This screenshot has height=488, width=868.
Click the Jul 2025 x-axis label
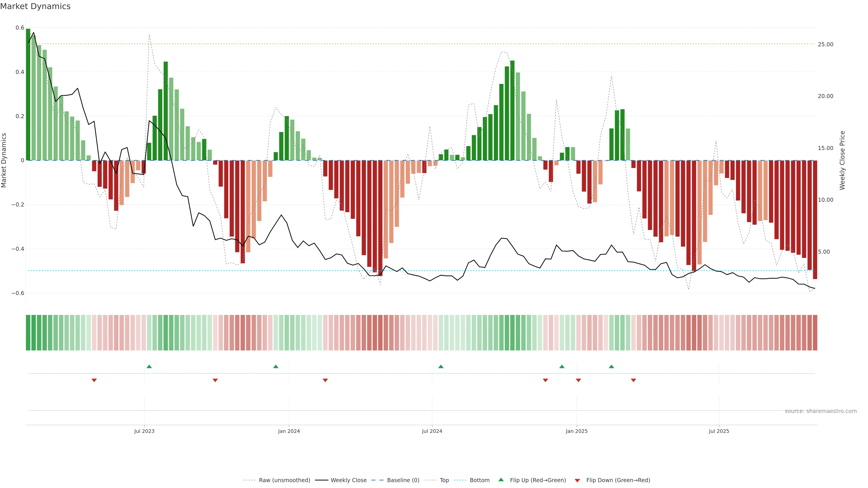[719, 431]
